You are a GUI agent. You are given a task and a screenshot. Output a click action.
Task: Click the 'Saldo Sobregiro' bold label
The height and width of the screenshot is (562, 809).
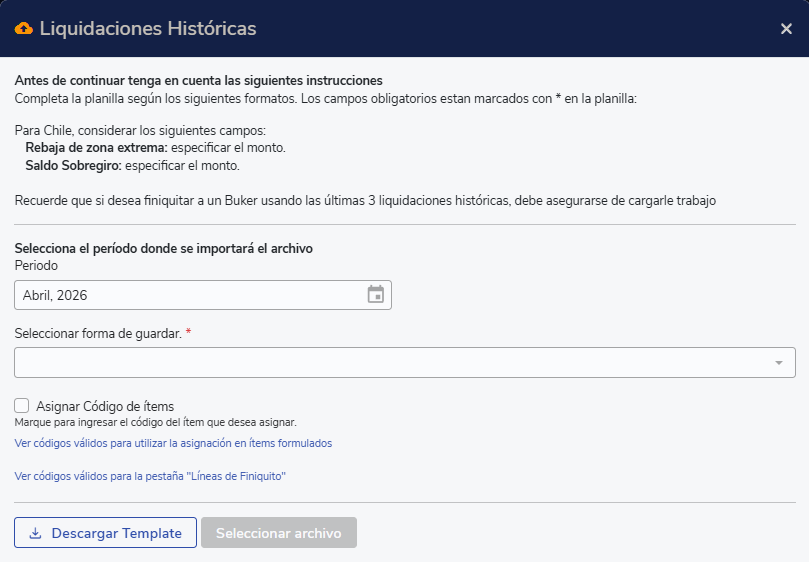73,165
